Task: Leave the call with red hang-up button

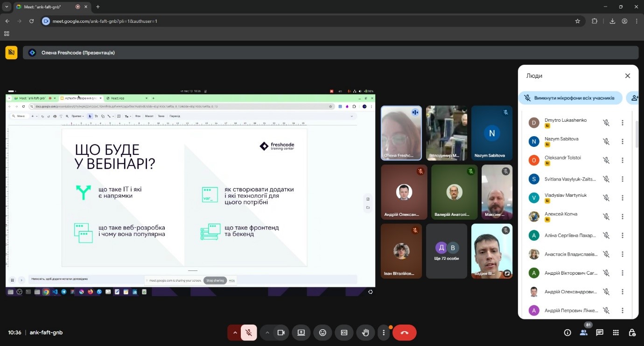Action: (x=404, y=332)
